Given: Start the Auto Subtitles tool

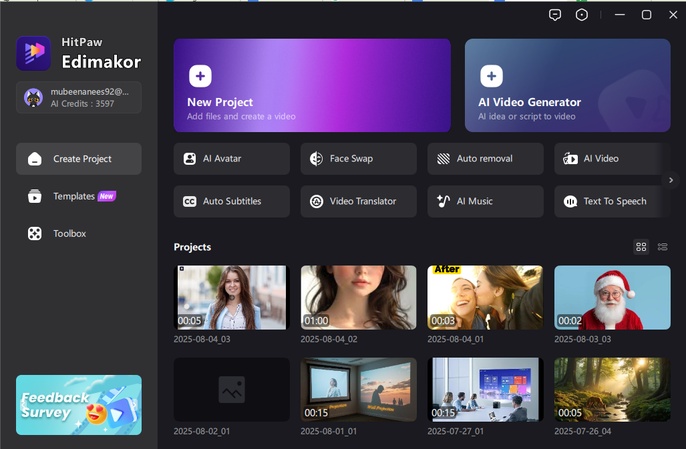Looking at the screenshot, I should [x=231, y=201].
